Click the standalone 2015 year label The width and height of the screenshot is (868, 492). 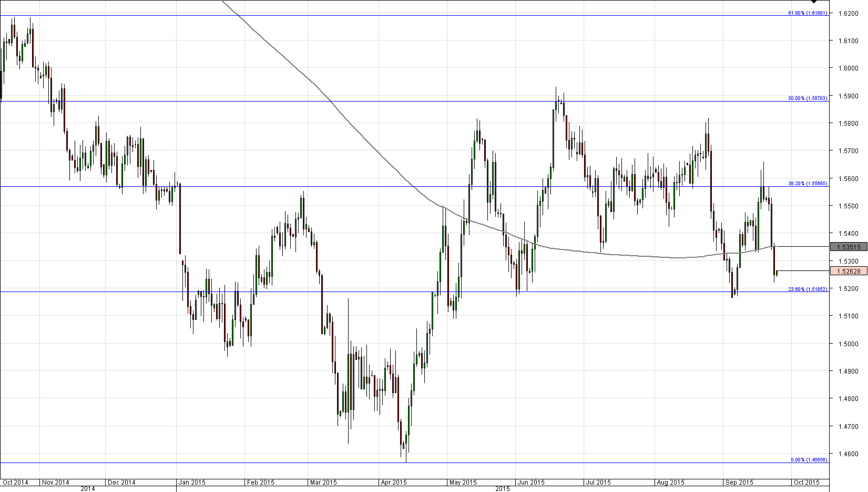pyautogui.click(x=503, y=489)
